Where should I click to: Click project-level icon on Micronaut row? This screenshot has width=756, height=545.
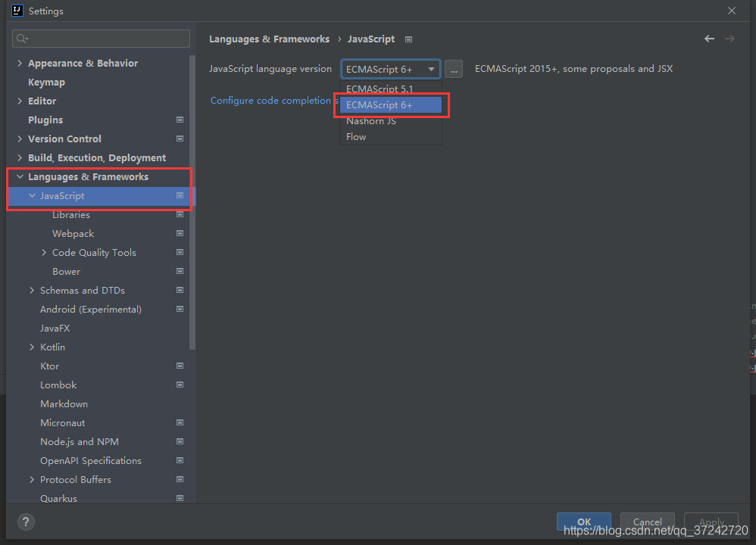(180, 422)
